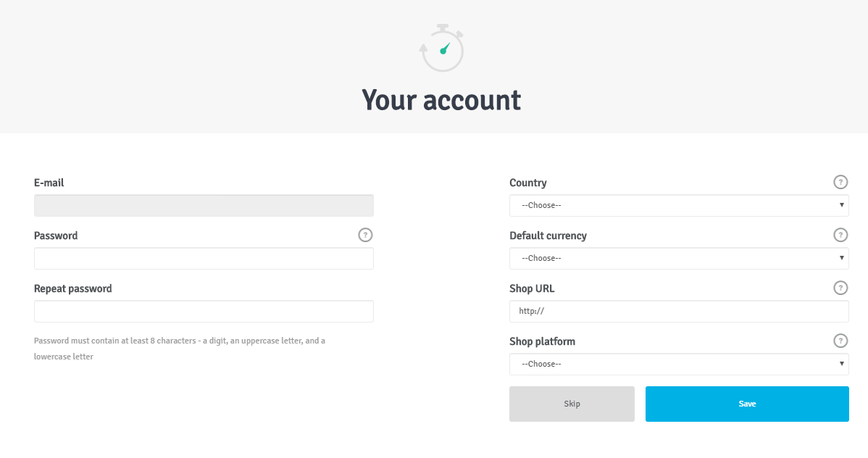The width and height of the screenshot is (868, 458).
Task: Click the stopwatch logo icon above the heading
Action: [x=441, y=48]
